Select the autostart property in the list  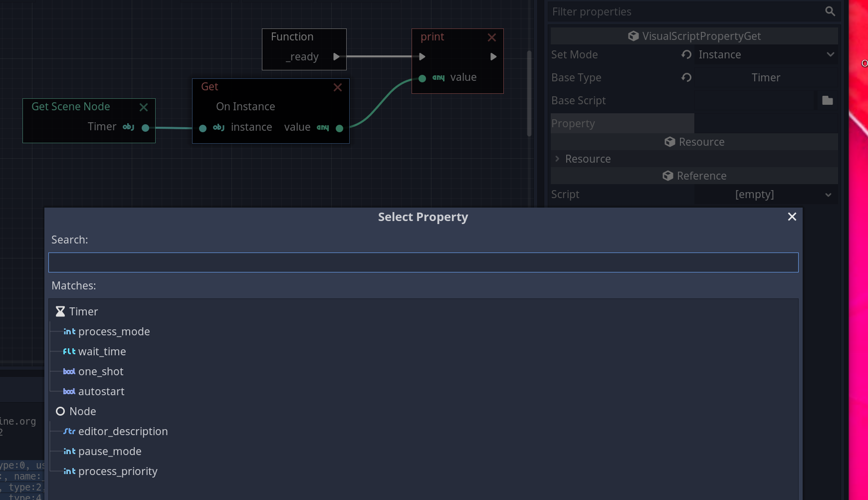(101, 391)
